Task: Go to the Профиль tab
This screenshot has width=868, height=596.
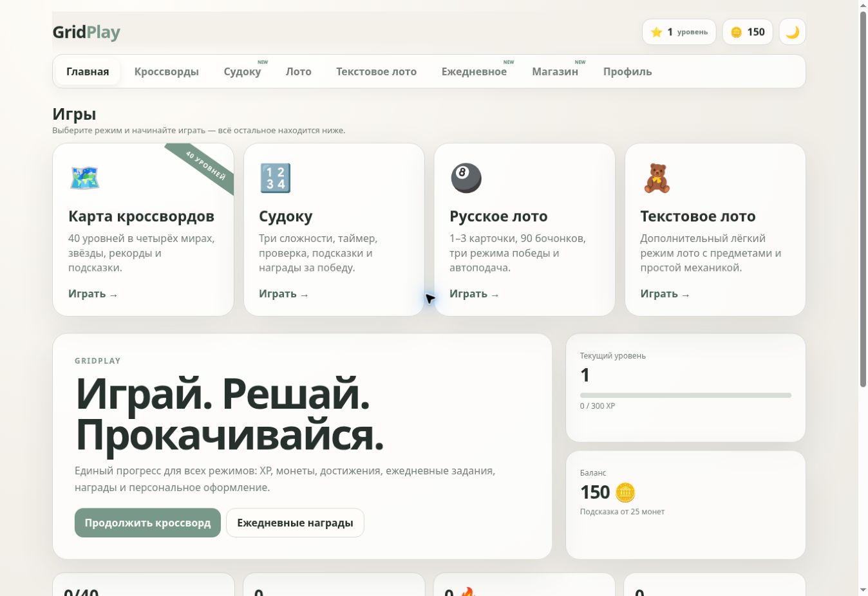Action: pos(627,71)
